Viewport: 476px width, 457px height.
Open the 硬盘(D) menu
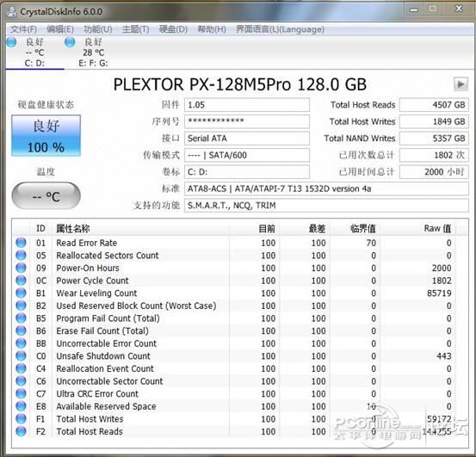coord(173,29)
